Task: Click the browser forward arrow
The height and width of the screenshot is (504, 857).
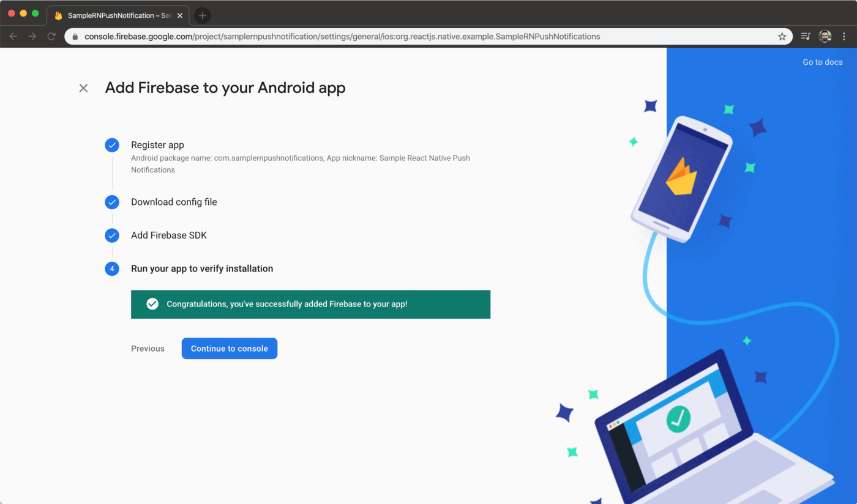Action: (x=32, y=37)
